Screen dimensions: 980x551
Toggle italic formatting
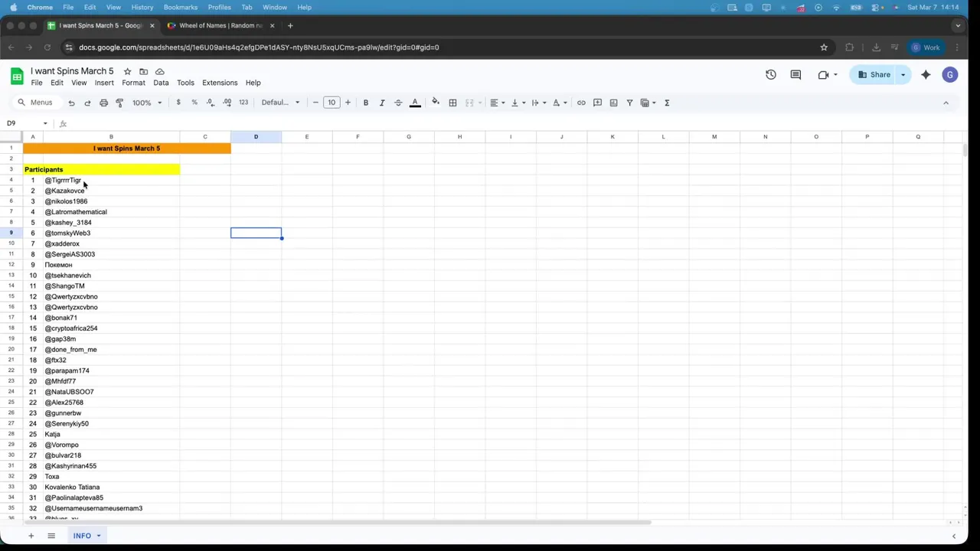point(382,103)
